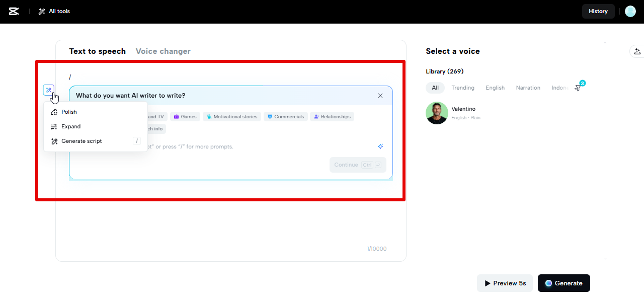Image resolution: width=644 pixels, height=304 pixels.
Task: Open the History panel
Action: coord(598,11)
